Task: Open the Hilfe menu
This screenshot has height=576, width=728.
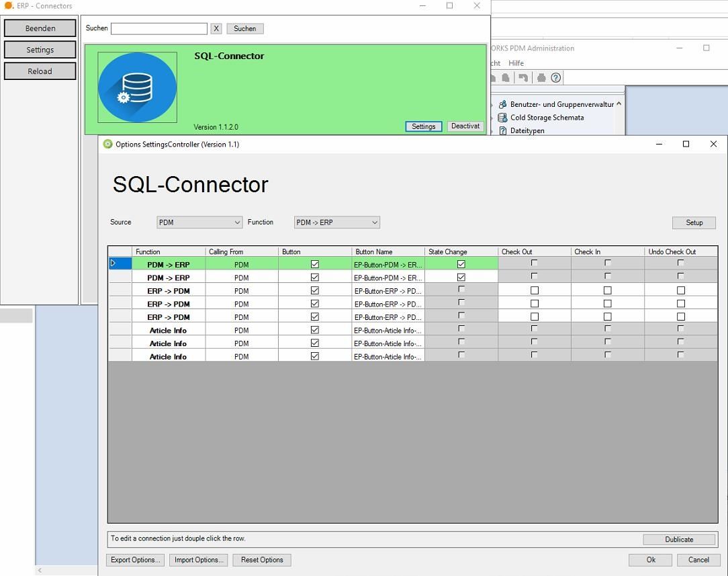Action: point(516,63)
